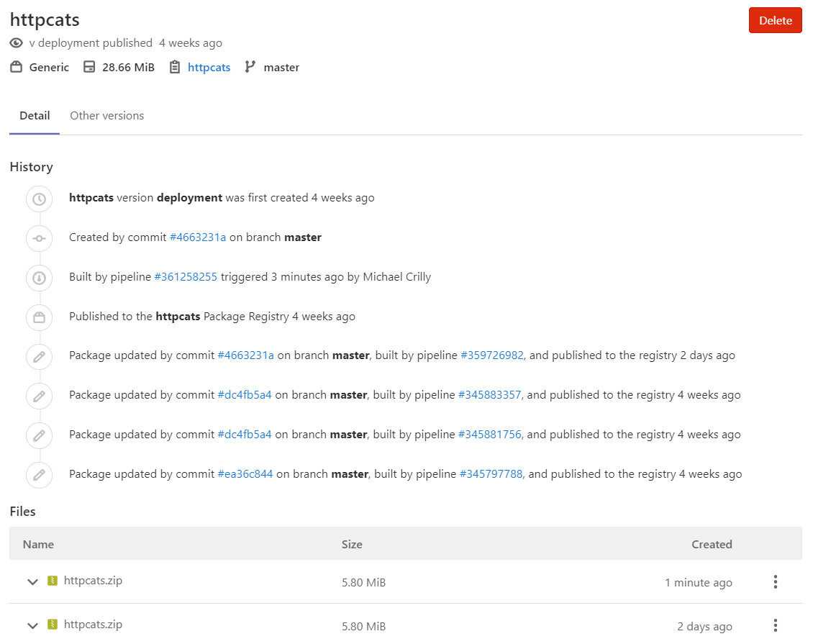Click the eye icon beside deployment published
Image resolution: width=813 pixels, height=644 pixels.
(16, 43)
